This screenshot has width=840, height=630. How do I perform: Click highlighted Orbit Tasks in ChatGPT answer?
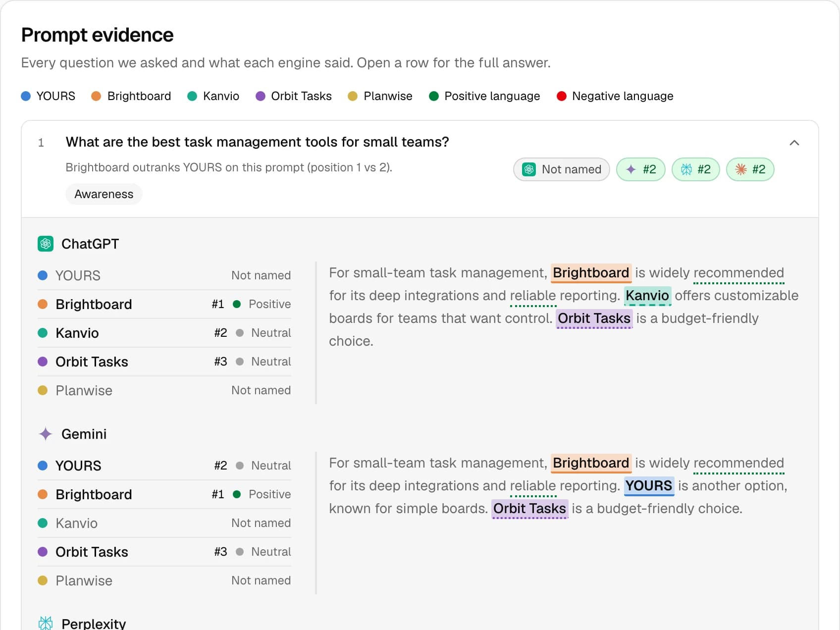(x=594, y=318)
